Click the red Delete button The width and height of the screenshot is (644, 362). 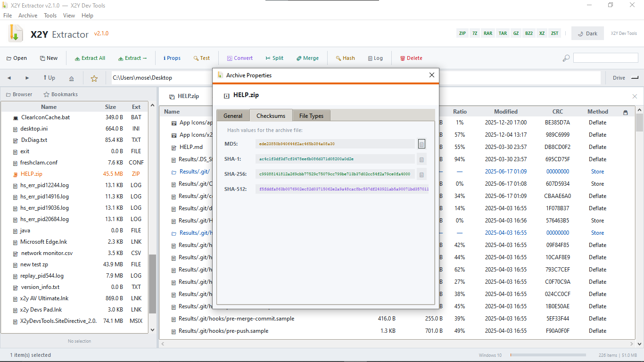(x=411, y=58)
